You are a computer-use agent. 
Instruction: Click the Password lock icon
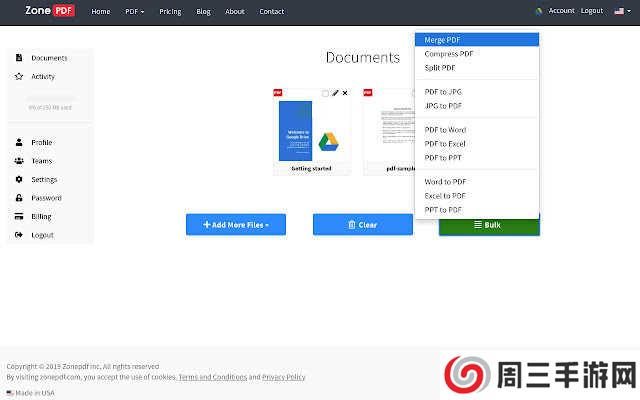(19, 198)
